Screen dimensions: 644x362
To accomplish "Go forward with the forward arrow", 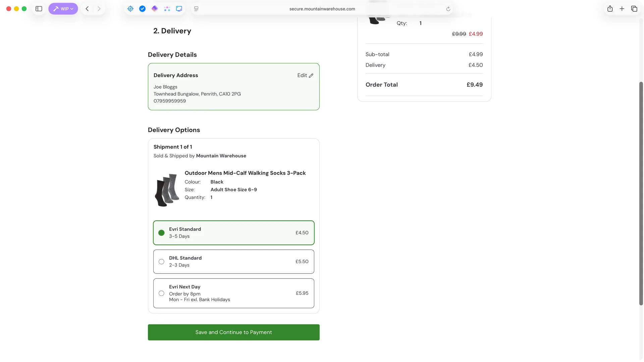I will [x=99, y=9].
